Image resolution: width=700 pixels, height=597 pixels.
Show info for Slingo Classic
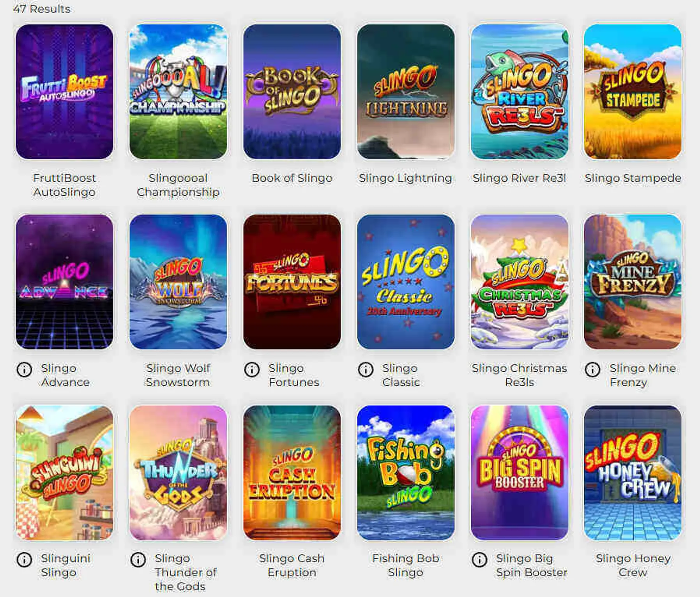[366, 369]
